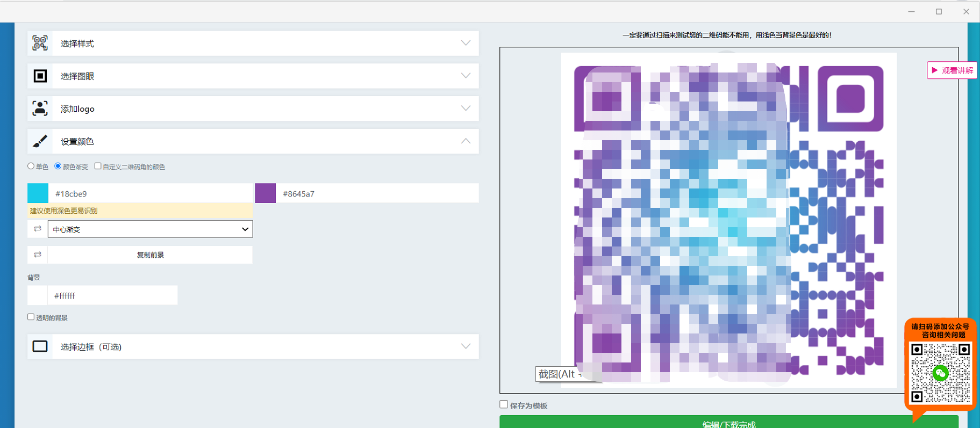Open the white background color swatch
980x428 pixels.
[x=38, y=295]
